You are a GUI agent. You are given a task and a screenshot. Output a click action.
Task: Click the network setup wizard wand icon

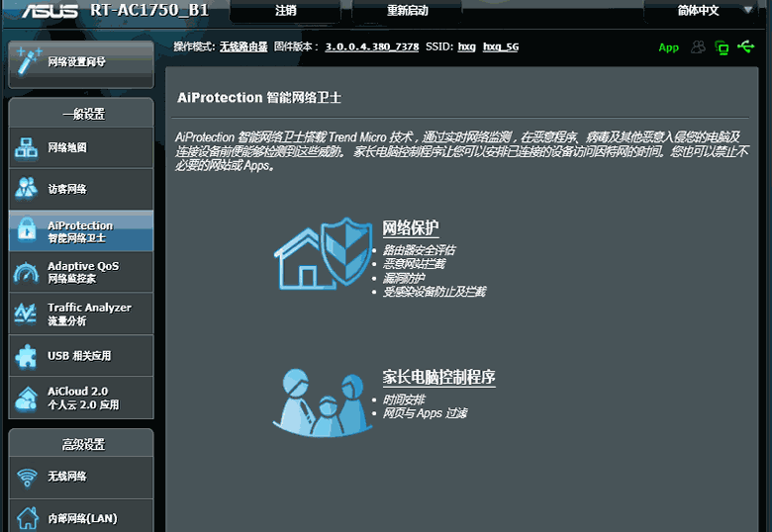pos(29,61)
